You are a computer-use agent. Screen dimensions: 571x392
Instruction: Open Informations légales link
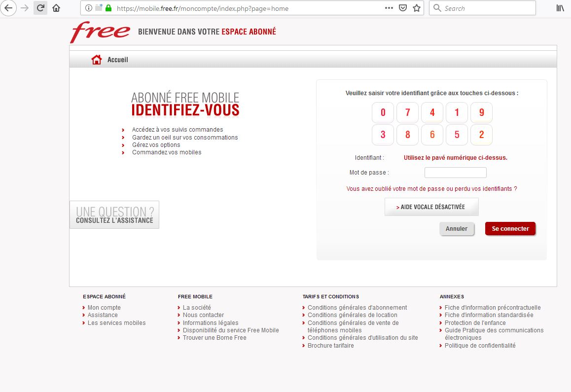[211, 323]
